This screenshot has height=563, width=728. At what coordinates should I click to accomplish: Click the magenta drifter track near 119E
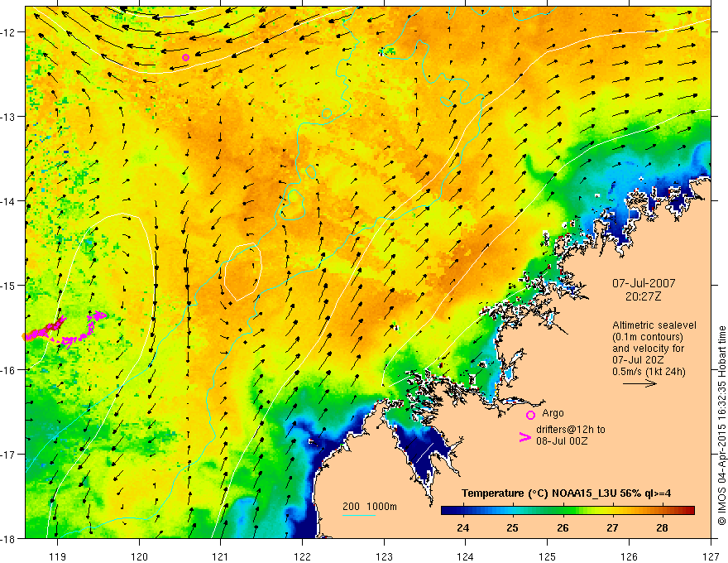pyautogui.click(x=65, y=329)
